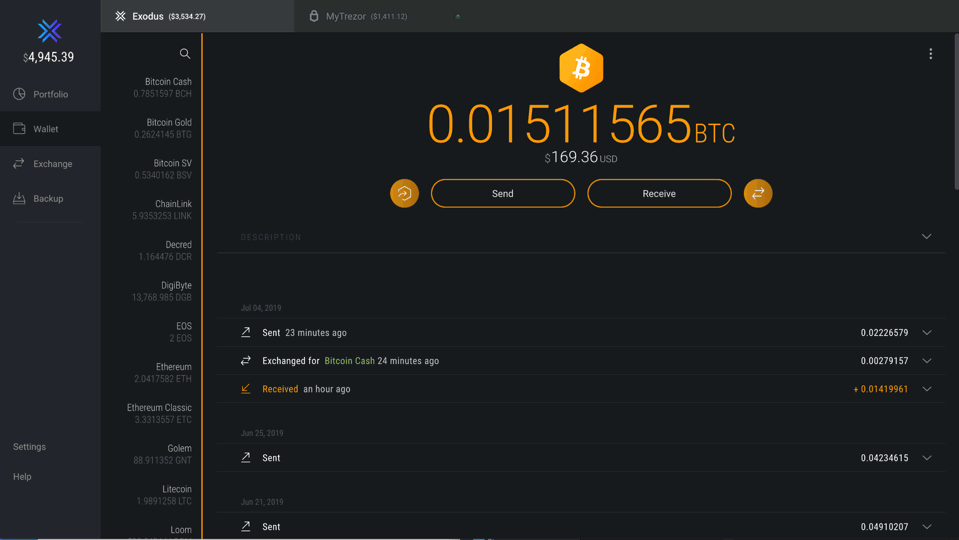Click the Backup tray icon in sidebar
959x540 pixels.
pos(19,198)
